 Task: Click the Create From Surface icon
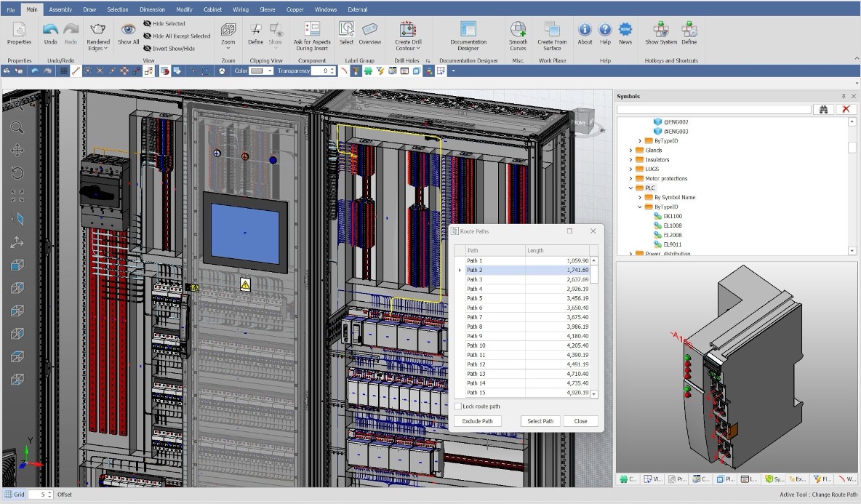[x=551, y=33]
